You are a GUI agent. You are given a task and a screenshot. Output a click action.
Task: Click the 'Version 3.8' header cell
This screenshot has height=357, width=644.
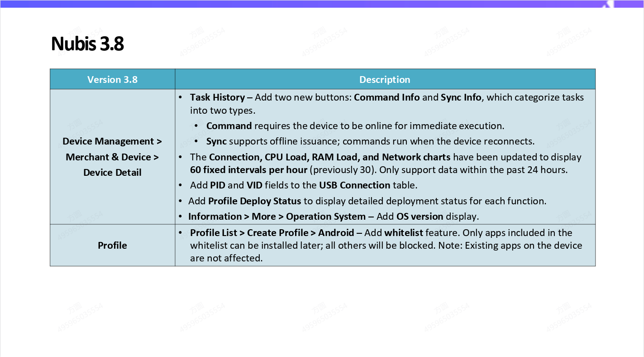(x=112, y=79)
